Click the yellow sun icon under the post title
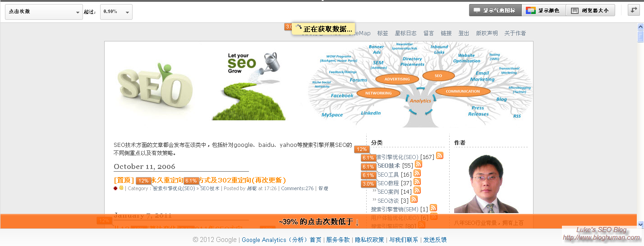The width and height of the screenshot is (644, 246). tap(121, 188)
